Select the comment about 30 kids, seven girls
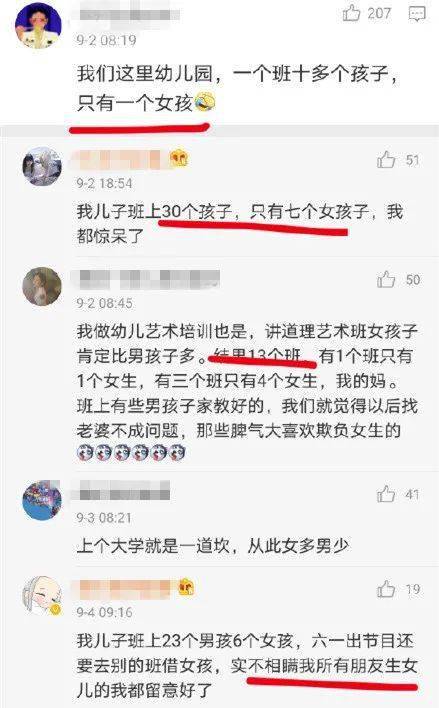Screen dimensions: 439x708 (239, 224)
